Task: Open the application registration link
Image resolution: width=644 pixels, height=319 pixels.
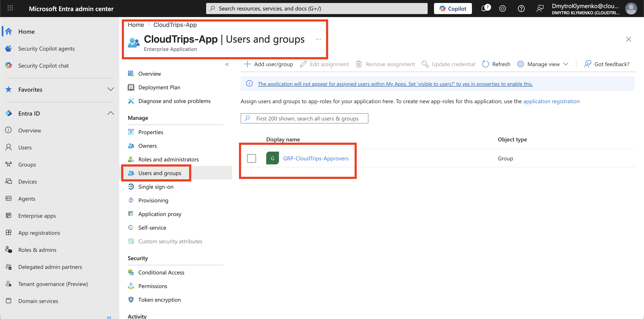Action: tap(551, 101)
